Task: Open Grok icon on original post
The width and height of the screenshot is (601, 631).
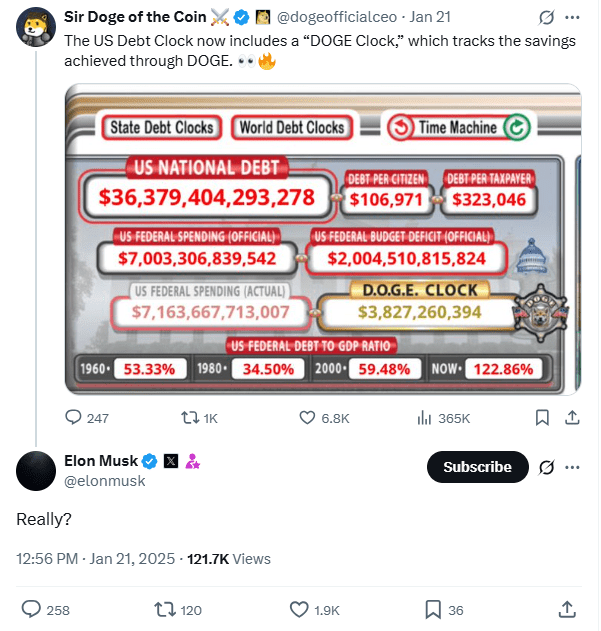Action: pyautogui.click(x=547, y=17)
